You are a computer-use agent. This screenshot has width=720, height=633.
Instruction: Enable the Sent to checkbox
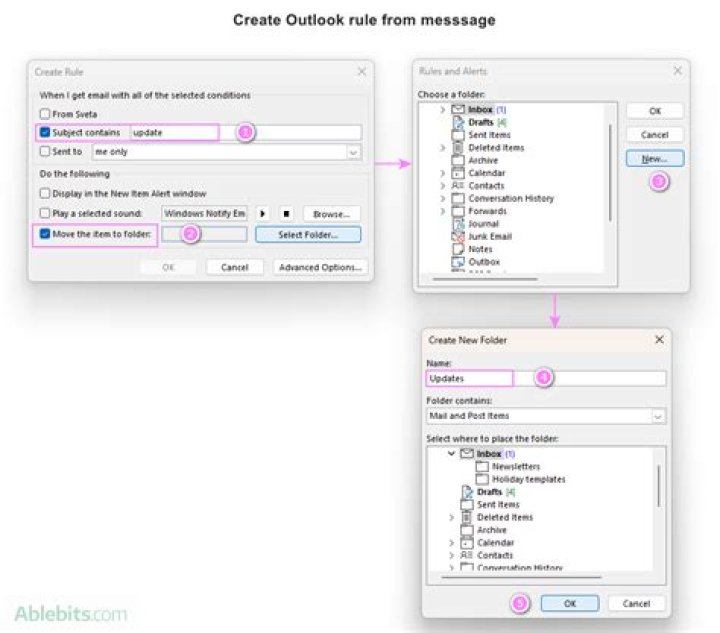coord(45,151)
